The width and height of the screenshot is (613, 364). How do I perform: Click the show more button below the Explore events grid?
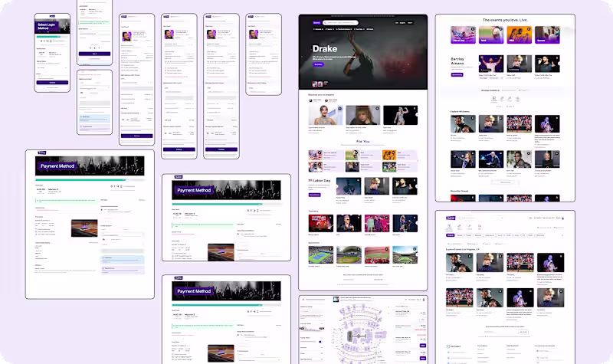pos(505,182)
